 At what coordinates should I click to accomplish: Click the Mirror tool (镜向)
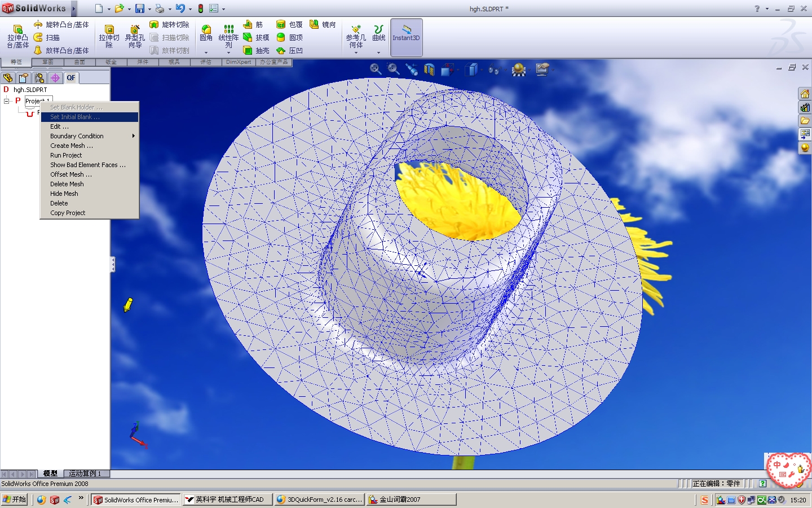point(323,24)
